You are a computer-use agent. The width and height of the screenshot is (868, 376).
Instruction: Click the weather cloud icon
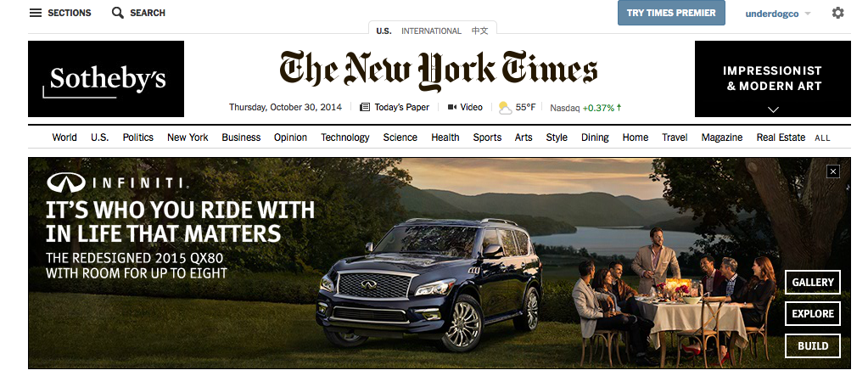click(x=504, y=108)
